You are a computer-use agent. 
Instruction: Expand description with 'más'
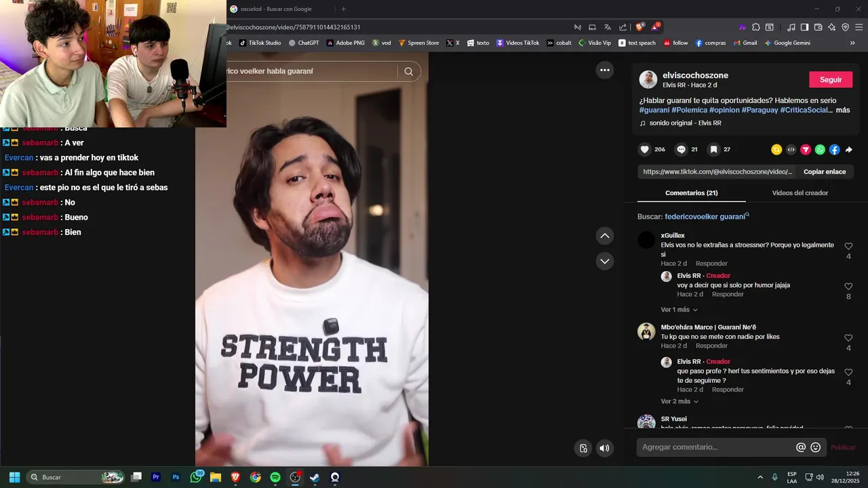[x=843, y=110]
